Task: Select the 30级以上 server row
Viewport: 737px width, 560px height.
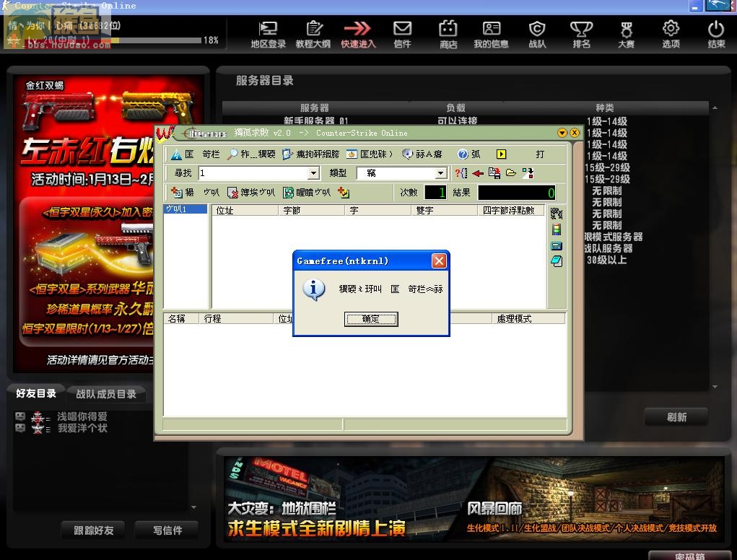Action: 606,260
